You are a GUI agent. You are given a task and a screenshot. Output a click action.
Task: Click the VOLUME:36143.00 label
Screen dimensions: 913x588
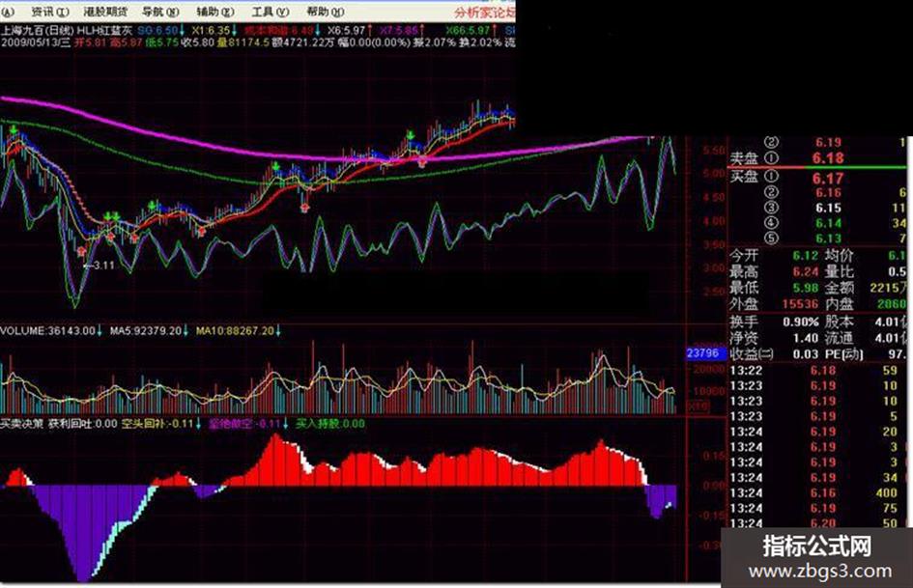pos(47,330)
